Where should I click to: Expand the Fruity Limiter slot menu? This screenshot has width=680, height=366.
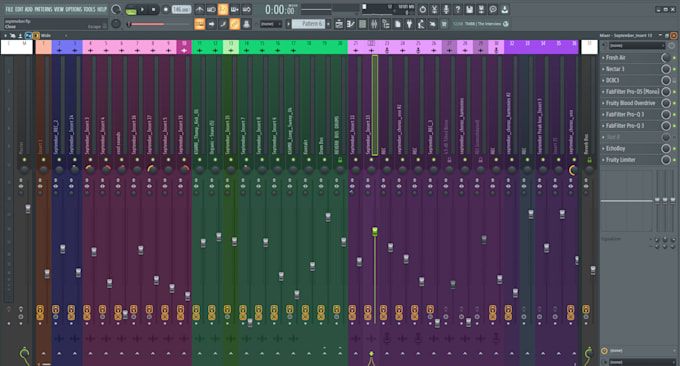[x=603, y=160]
